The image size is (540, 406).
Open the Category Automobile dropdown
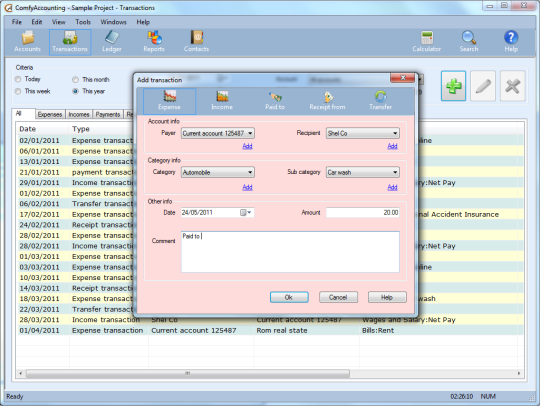pyautogui.click(x=218, y=172)
